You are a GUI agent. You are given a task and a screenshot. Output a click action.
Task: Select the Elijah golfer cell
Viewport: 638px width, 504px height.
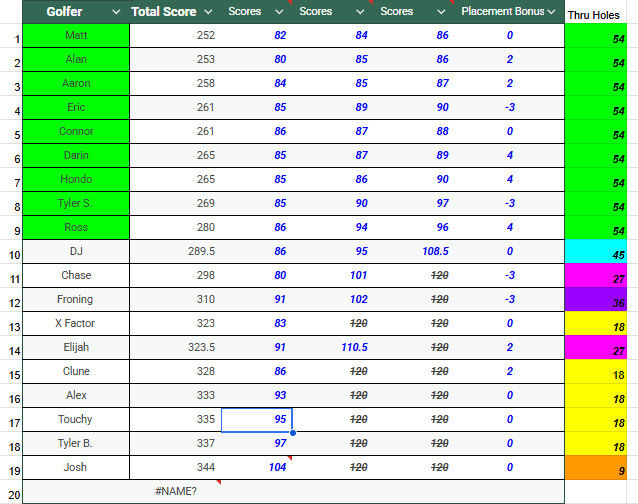tap(76, 347)
